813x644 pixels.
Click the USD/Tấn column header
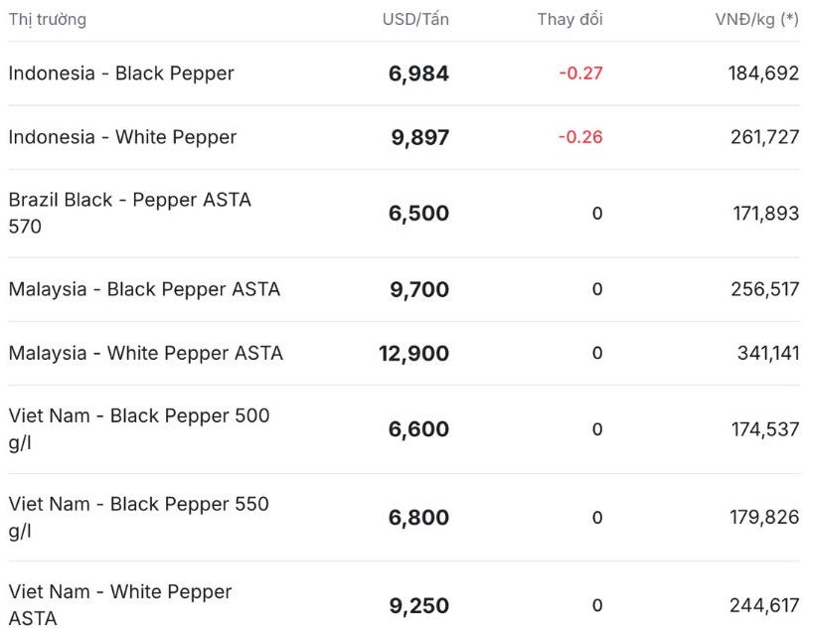point(415,20)
